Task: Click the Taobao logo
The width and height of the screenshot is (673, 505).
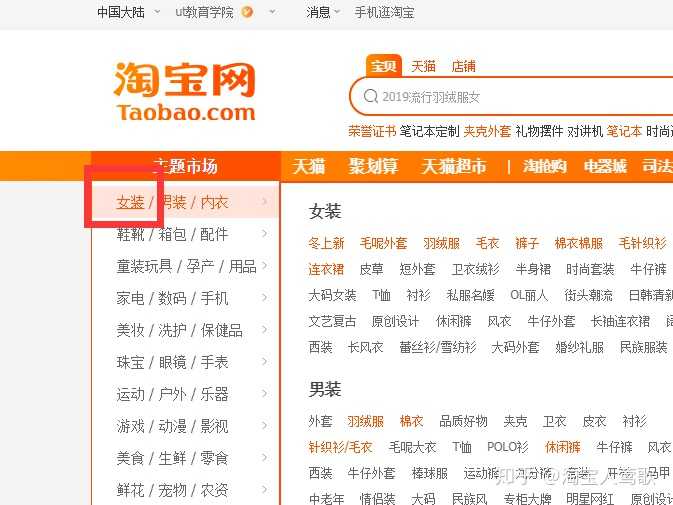Action: click(185, 92)
